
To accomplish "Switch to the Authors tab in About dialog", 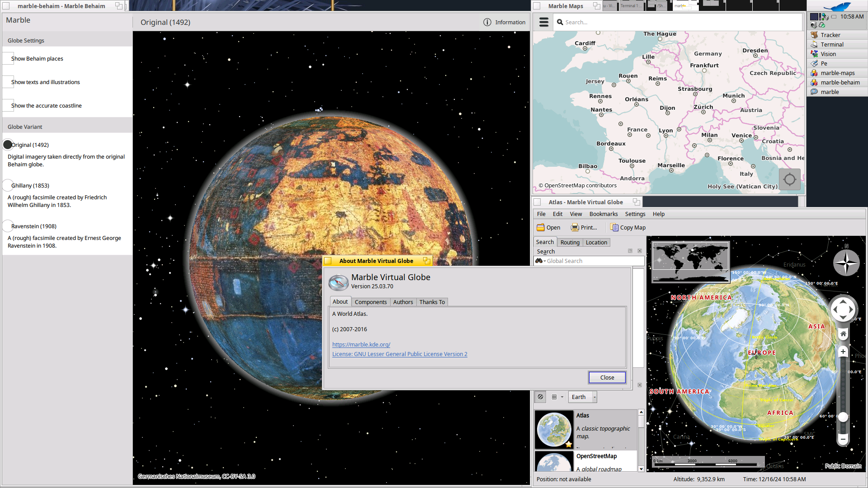I will [403, 302].
